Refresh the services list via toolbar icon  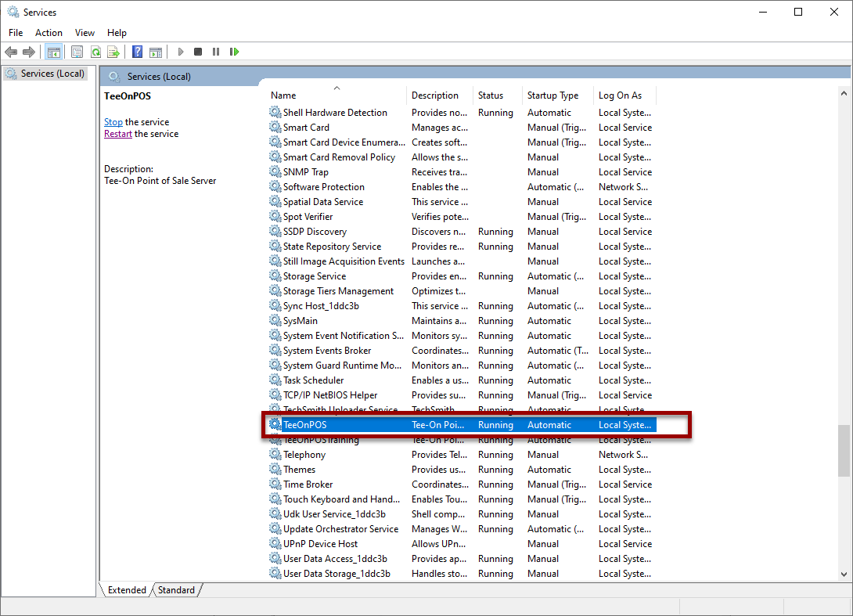tap(95, 52)
